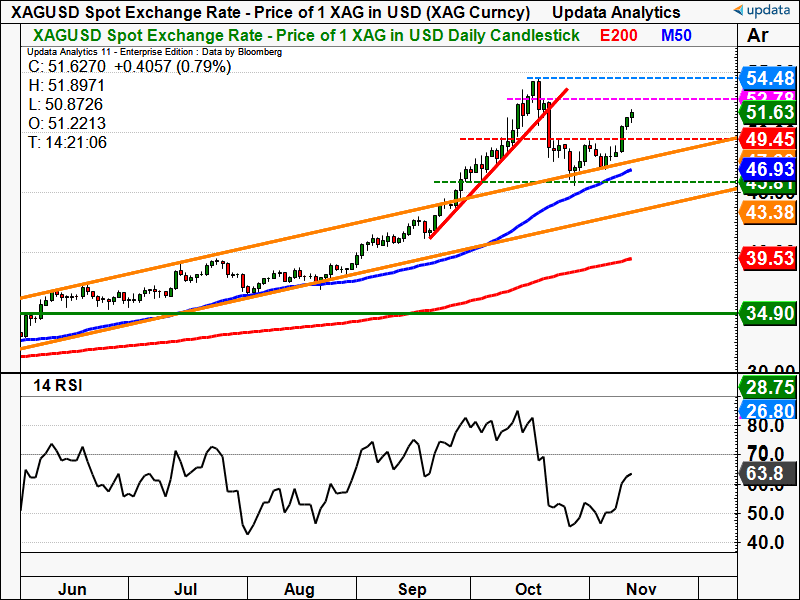
Task: Click the green Daily Candlestick chart title
Action: (x=300, y=36)
